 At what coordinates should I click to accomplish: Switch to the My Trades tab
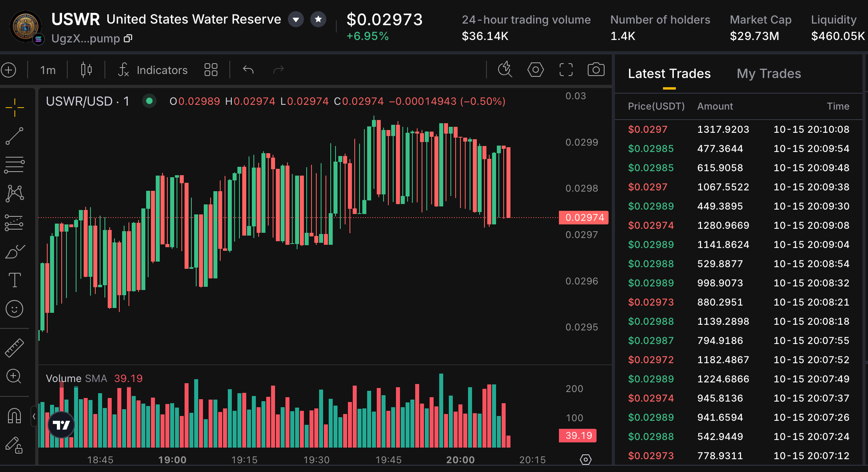pos(769,74)
